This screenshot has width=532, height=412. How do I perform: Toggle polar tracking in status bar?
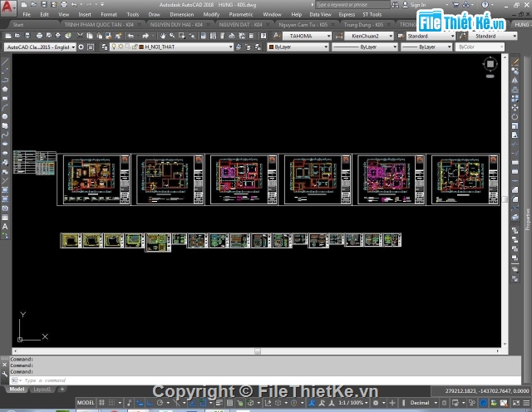click(x=160, y=403)
